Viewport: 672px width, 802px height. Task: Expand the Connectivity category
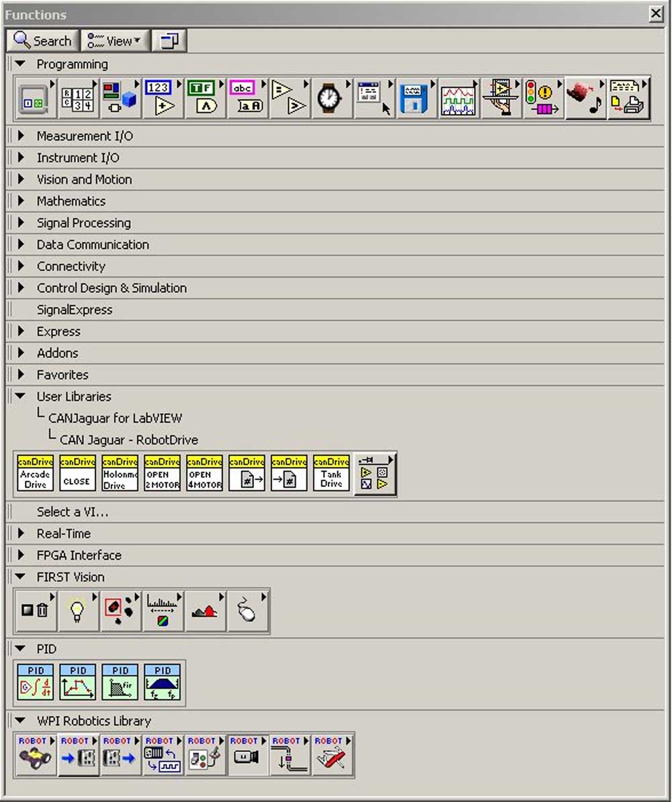click(x=20, y=266)
